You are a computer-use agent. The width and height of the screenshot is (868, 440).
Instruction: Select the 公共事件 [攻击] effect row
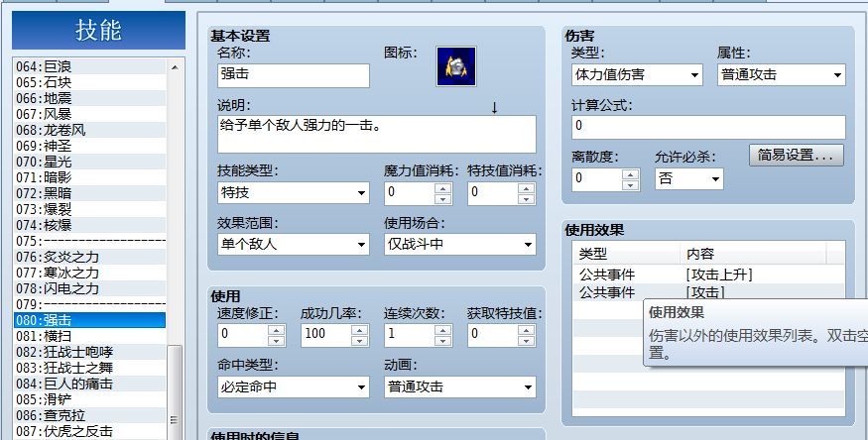coord(708,292)
